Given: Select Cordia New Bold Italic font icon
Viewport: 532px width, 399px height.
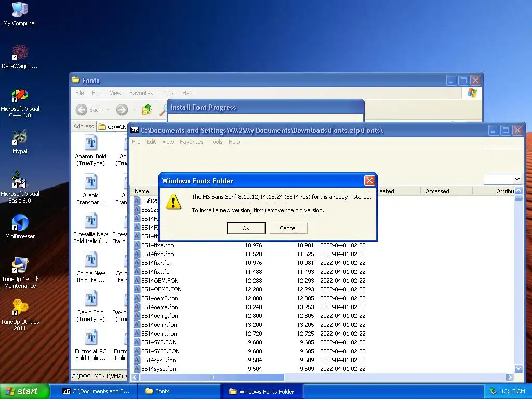Looking at the screenshot, I should point(90,268).
